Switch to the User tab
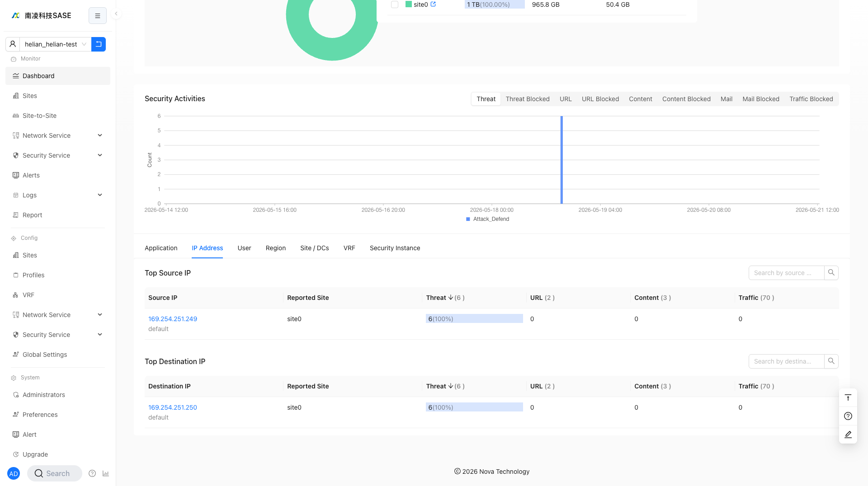Viewport: 868px width, 486px height. [244, 248]
